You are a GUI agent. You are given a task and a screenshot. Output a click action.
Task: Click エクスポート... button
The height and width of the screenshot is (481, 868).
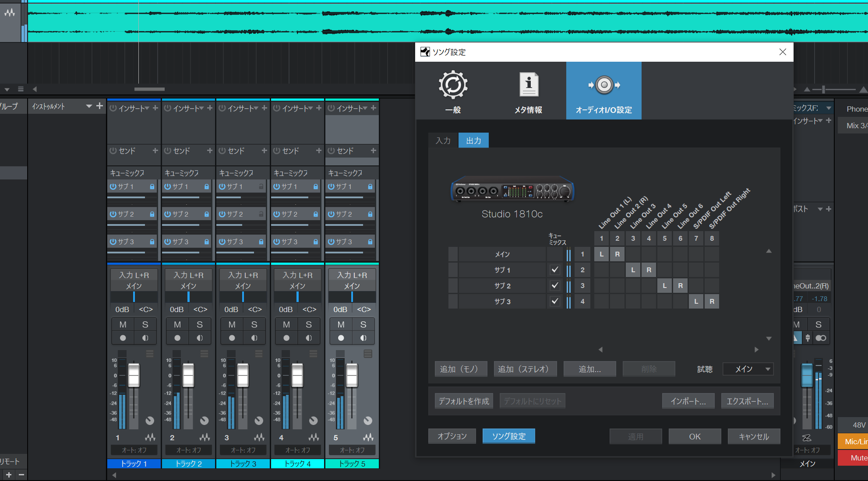[x=747, y=401]
